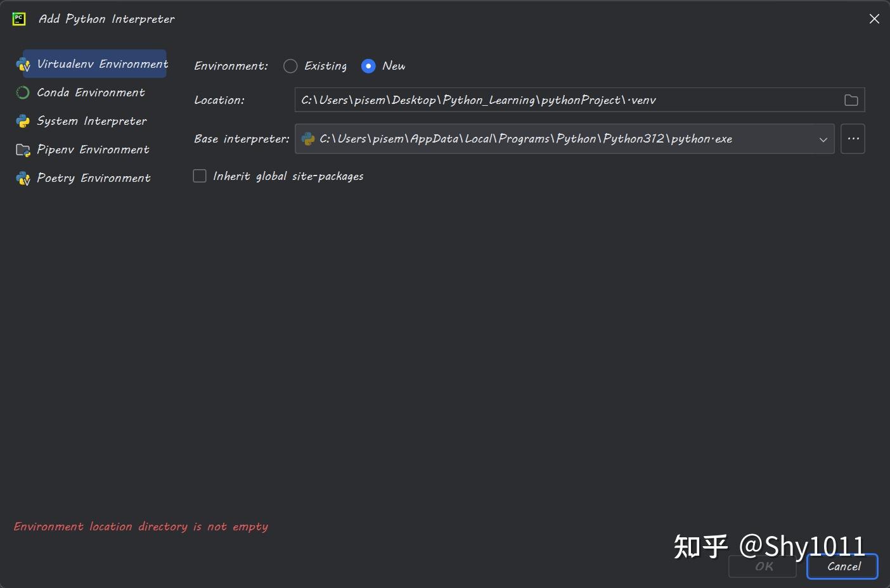Click the Conda Environment icon
The height and width of the screenshot is (588, 890).
[x=23, y=93]
